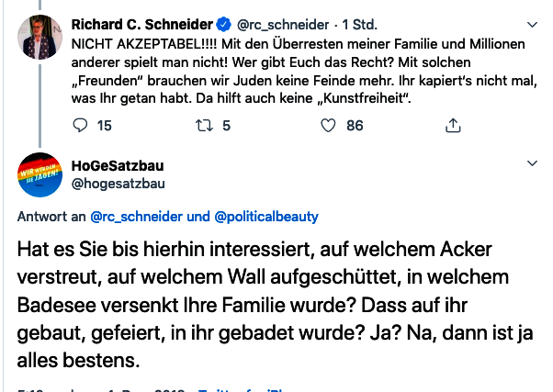The height and width of the screenshot is (392, 553).
Task: Click the 15 replies count
Action: pos(104,125)
